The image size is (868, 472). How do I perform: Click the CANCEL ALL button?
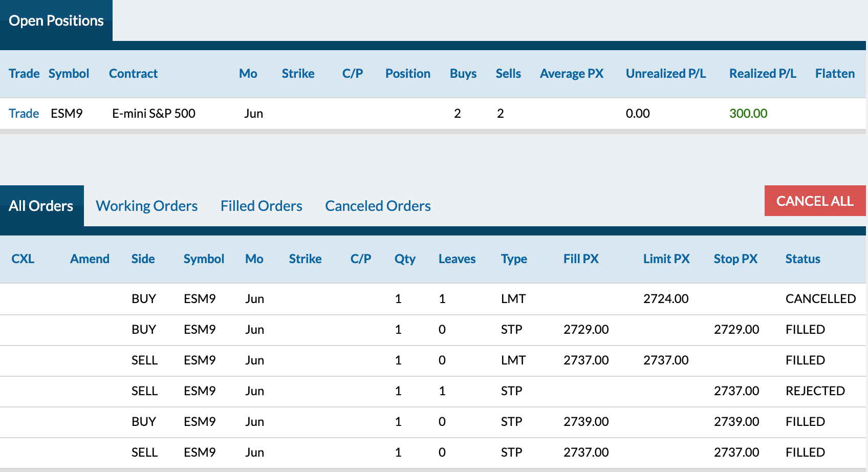pyautogui.click(x=815, y=201)
